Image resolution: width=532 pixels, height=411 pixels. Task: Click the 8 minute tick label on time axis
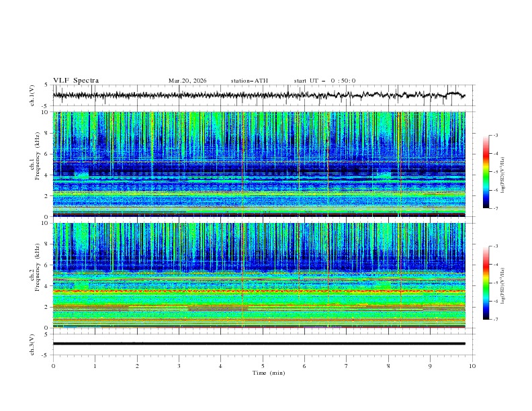click(388, 365)
